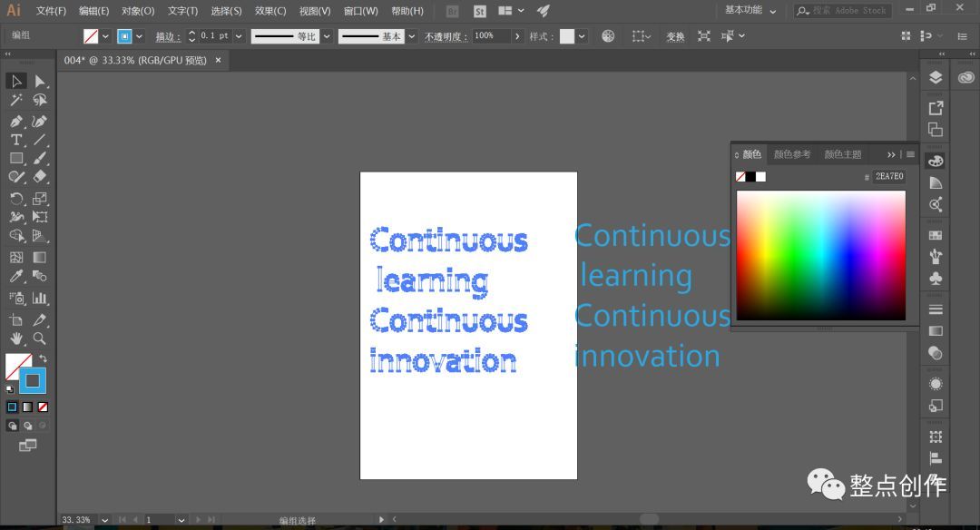Open 变换 transform panel link
This screenshot has width=980, height=530.
(675, 37)
